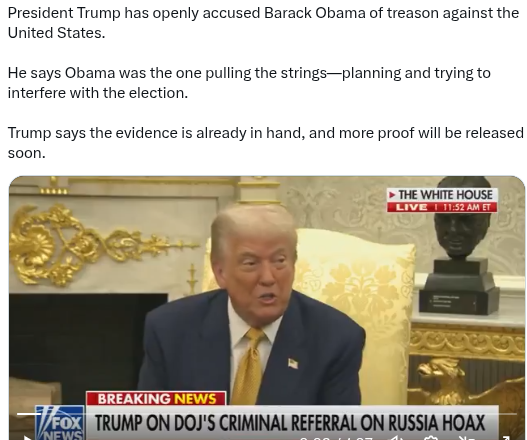Click the elapsed time display on video
527x440 pixels.
[336, 438]
